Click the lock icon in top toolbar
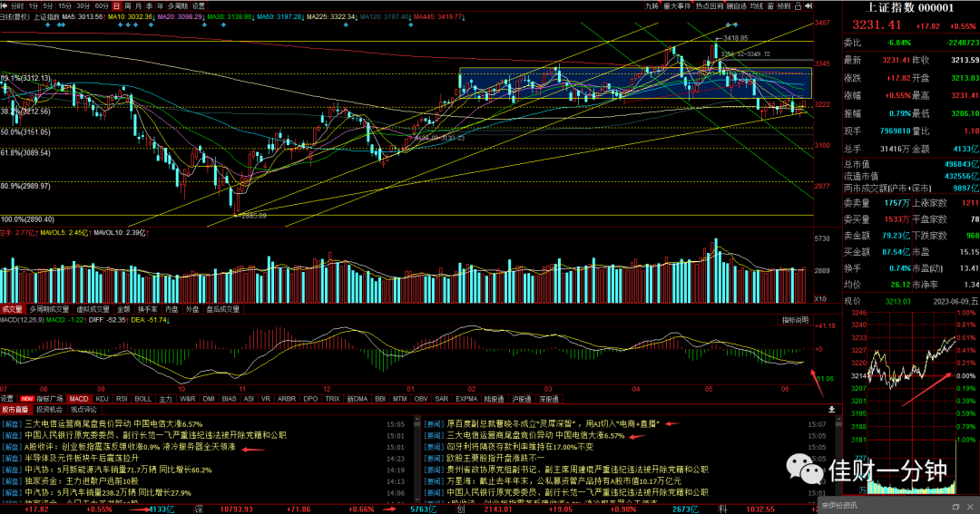 (x=798, y=5)
